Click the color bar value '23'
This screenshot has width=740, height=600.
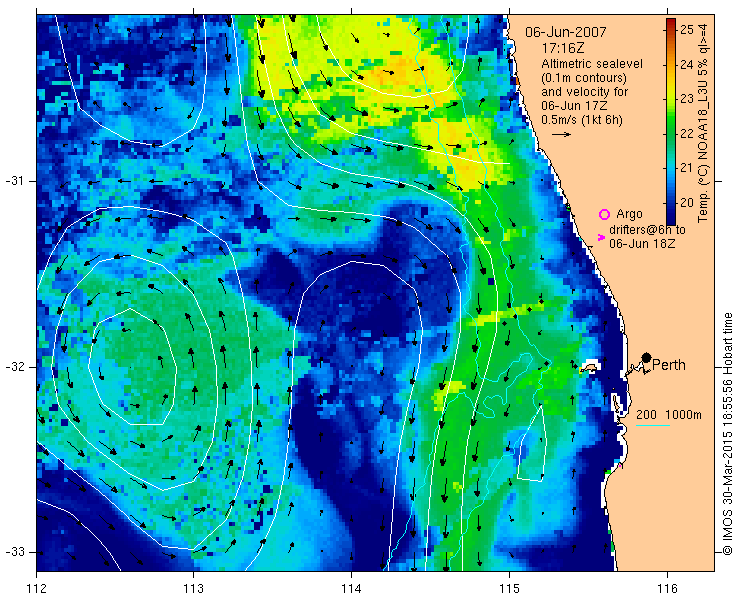pos(687,99)
